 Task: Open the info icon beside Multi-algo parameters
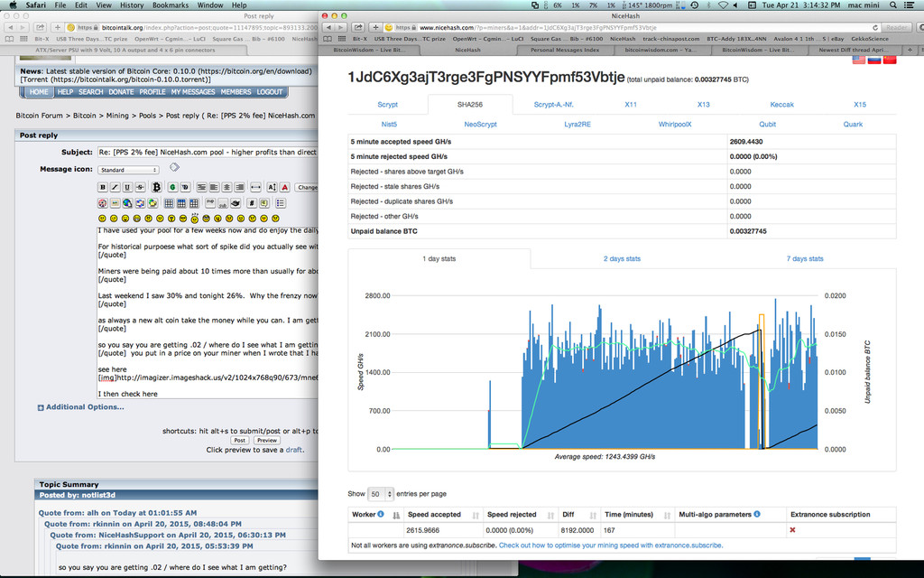757,514
